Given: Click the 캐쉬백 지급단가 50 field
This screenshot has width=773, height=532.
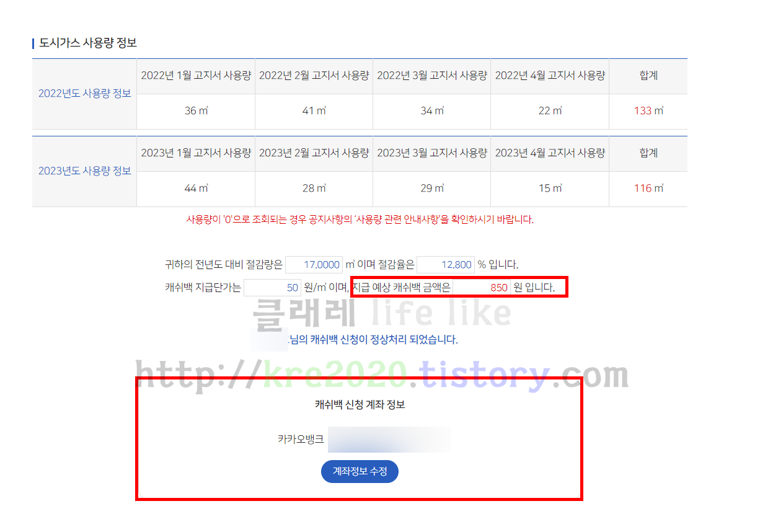Looking at the screenshot, I should [x=272, y=288].
